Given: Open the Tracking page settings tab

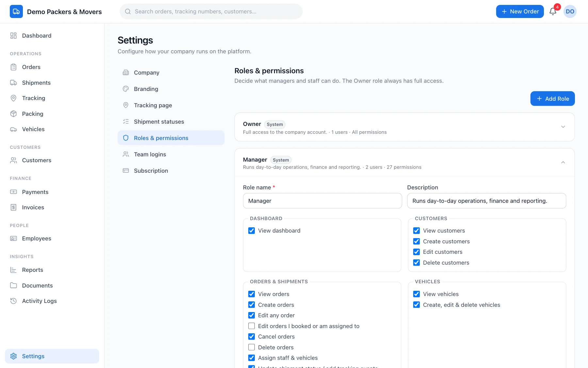Looking at the screenshot, I should 171,105.
